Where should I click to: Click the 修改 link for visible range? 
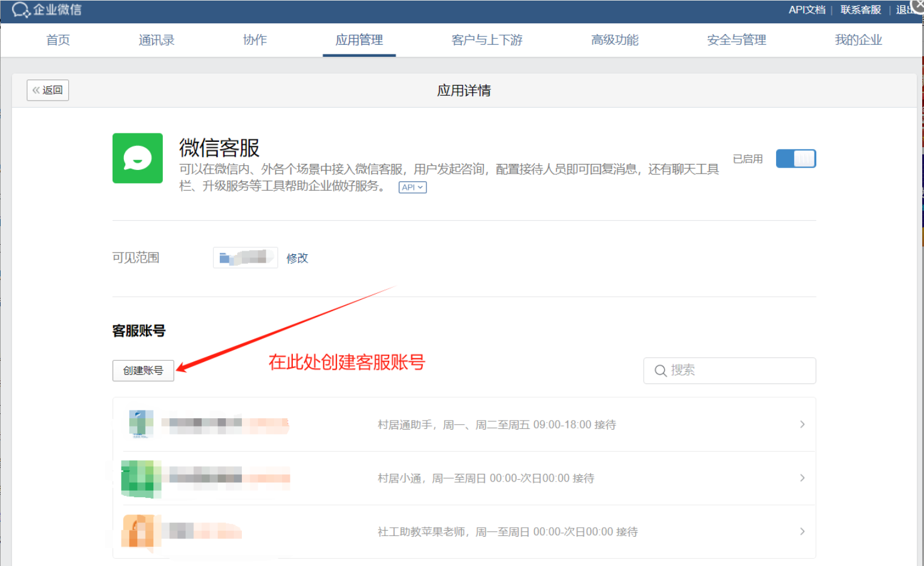297,258
